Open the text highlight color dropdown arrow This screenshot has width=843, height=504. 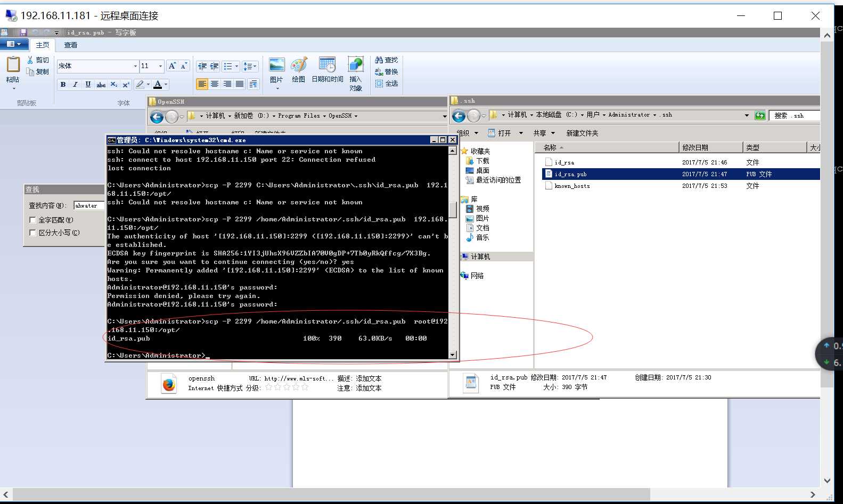148,84
